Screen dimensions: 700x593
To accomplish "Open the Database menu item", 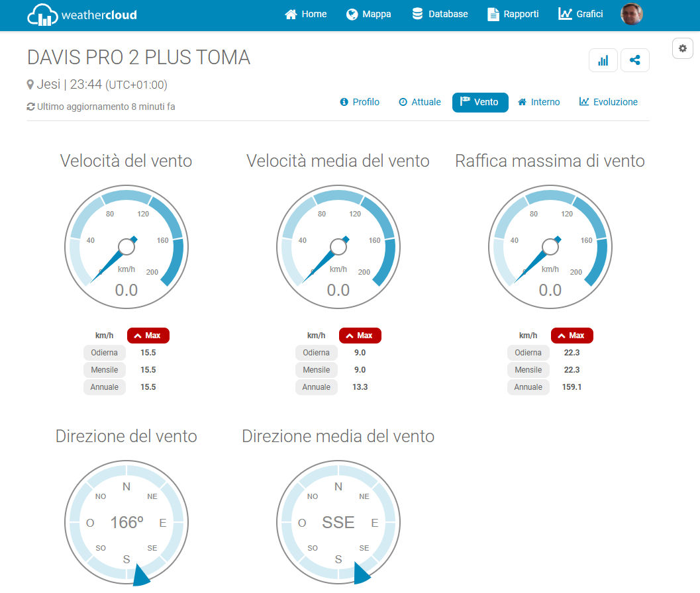I will tap(440, 14).
